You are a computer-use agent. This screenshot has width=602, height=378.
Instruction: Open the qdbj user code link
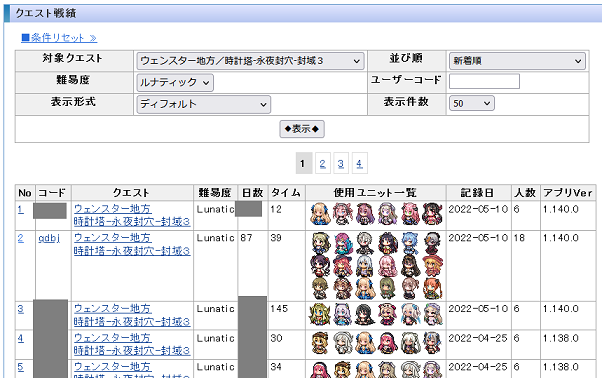49,238
